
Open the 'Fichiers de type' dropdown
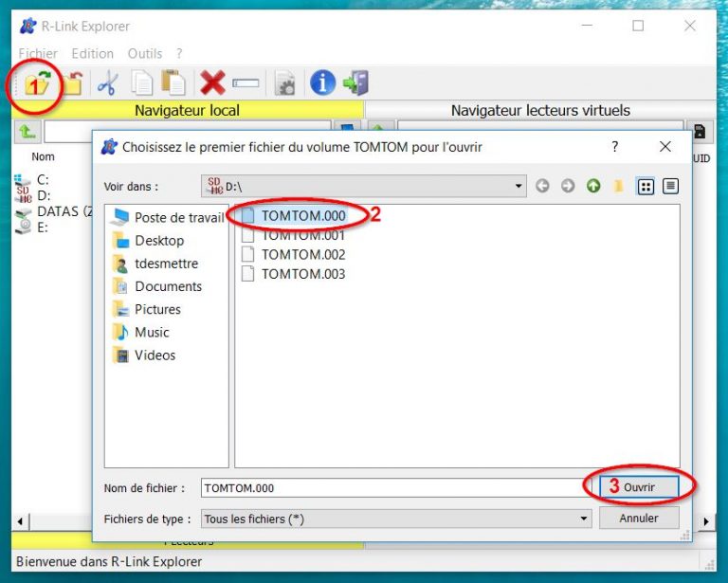(584, 519)
